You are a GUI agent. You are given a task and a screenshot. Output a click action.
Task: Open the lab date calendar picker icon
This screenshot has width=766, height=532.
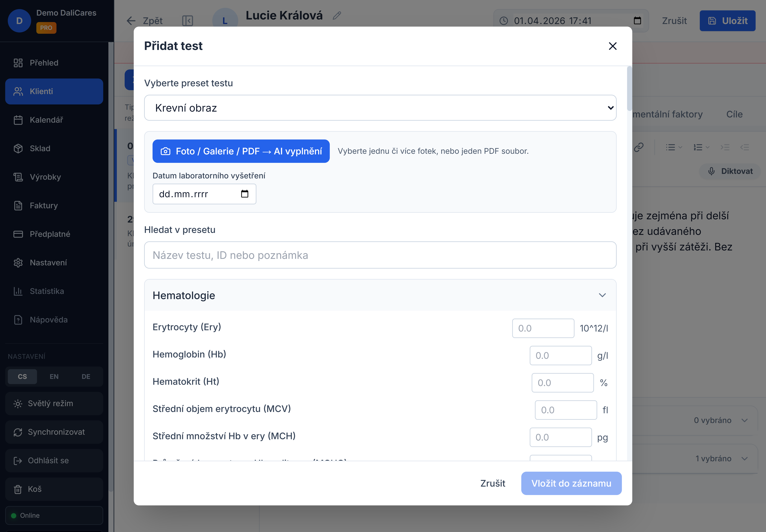[244, 194]
